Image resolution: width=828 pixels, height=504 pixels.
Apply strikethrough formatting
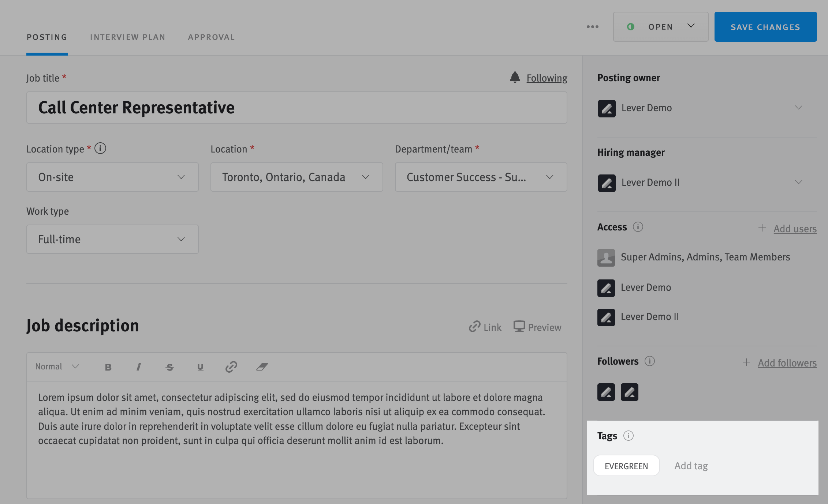pyautogui.click(x=169, y=366)
